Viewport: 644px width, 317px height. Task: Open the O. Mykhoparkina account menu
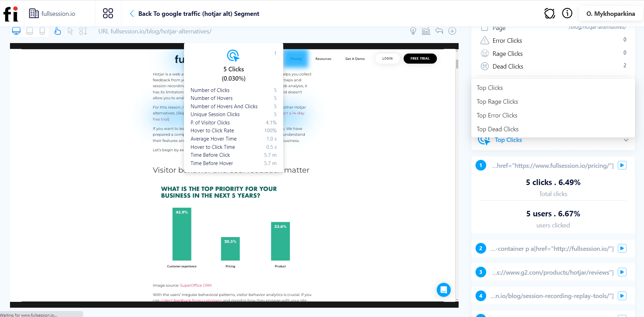pos(611,14)
